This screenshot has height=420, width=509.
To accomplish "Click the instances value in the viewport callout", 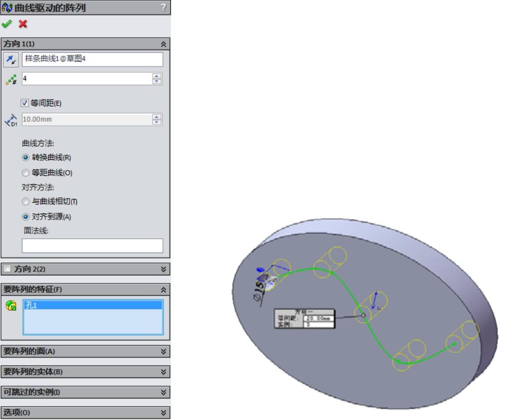I will pyautogui.click(x=318, y=324).
